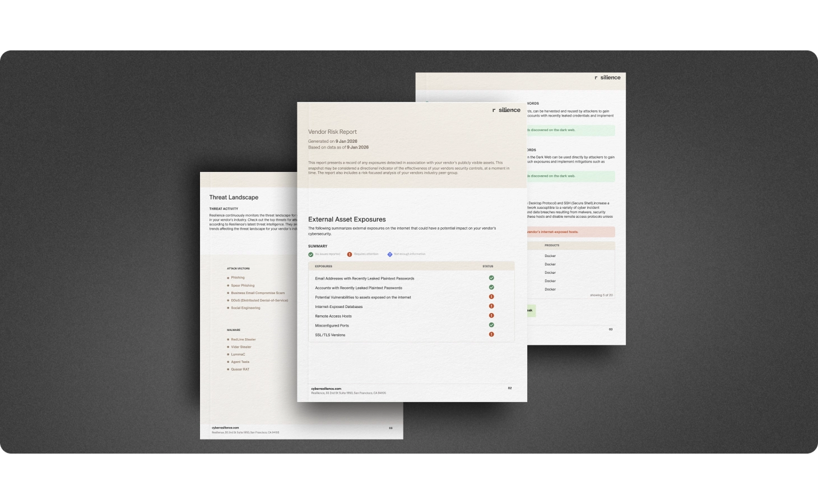
Task: Click red alert icon for SSL/TLS Versions
Action: click(491, 334)
